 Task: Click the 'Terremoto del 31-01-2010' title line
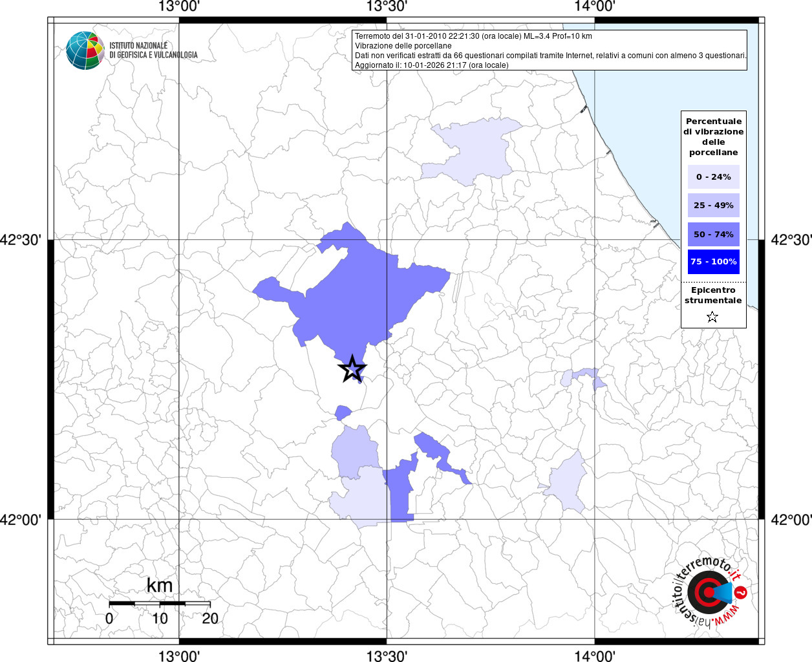[x=473, y=36]
